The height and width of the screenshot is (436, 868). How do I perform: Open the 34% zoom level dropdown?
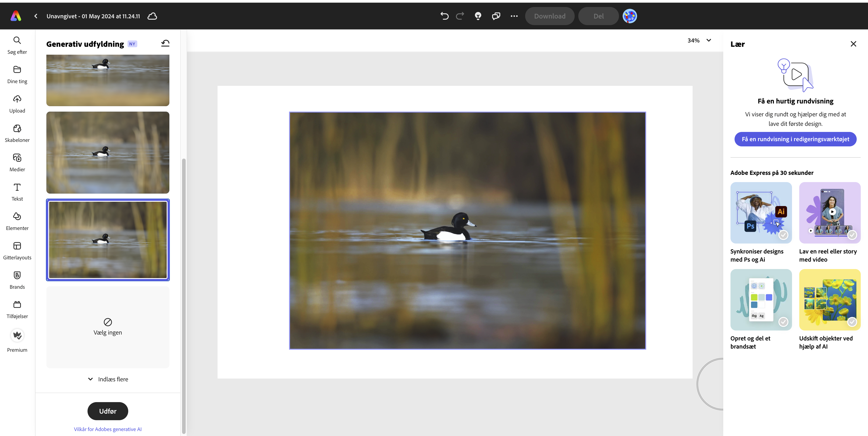click(x=699, y=40)
